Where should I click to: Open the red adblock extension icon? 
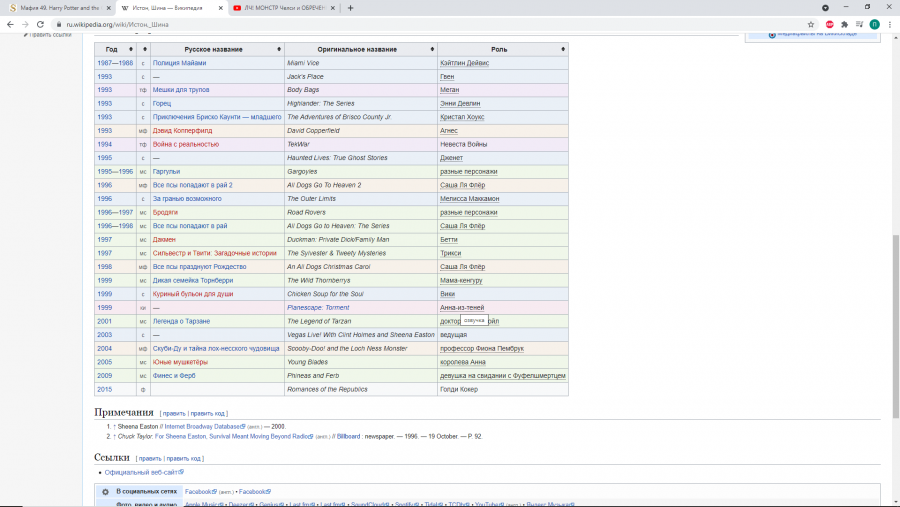tap(829, 24)
